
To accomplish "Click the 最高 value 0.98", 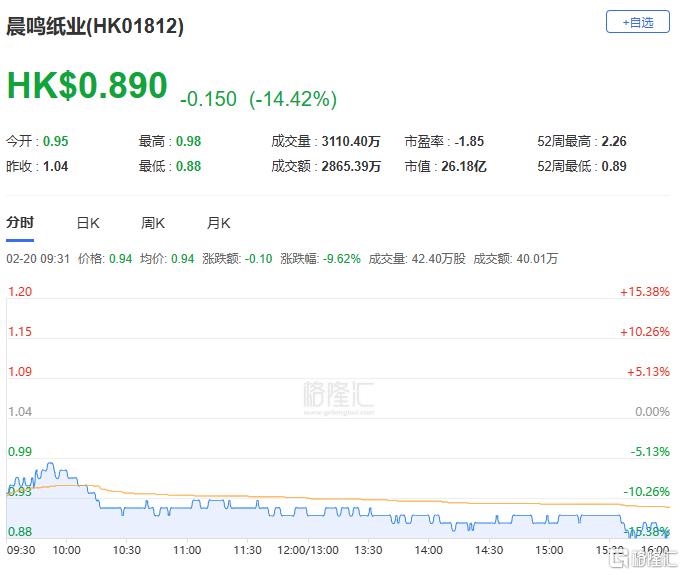I will pyautogui.click(x=188, y=141).
